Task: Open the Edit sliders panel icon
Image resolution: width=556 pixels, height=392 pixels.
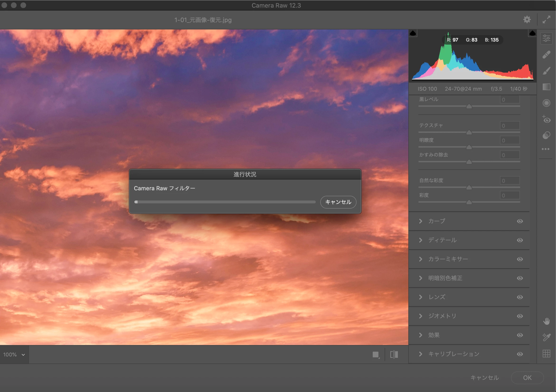Action: (546, 38)
